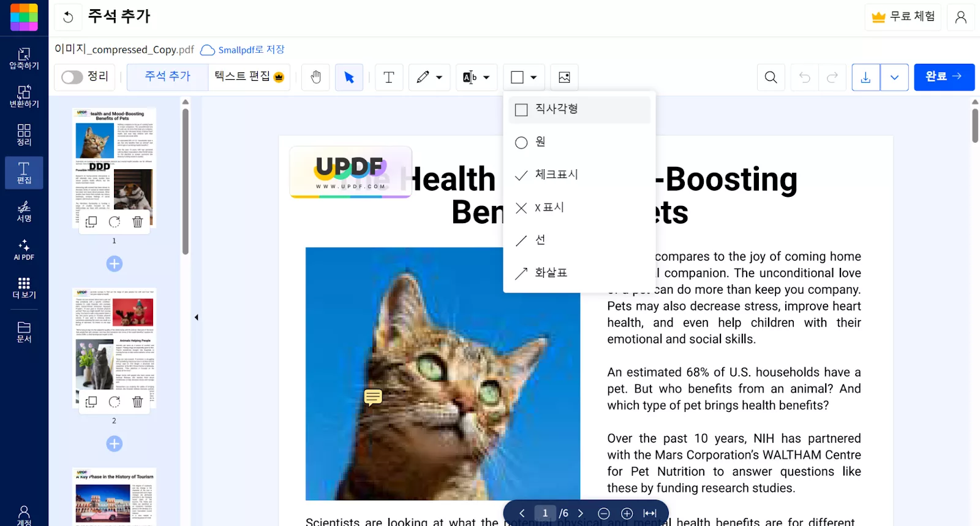Rotate page 2 from its thumbnail

[x=114, y=402]
